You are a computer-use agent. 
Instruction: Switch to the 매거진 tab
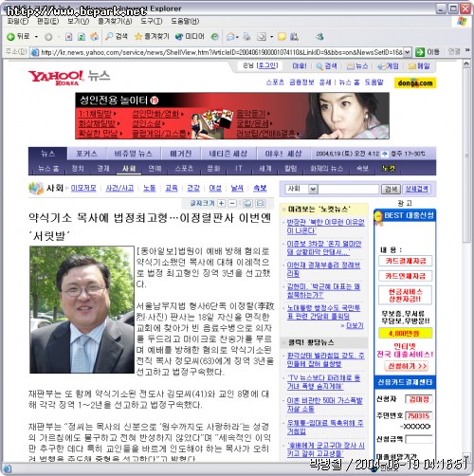point(180,154)
